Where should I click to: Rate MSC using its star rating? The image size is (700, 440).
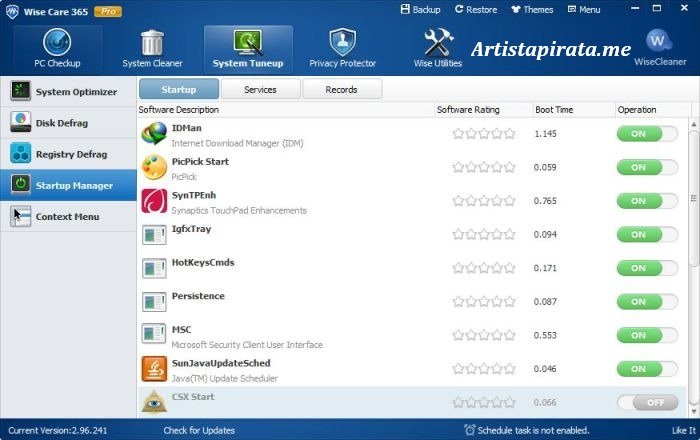[x=483, y=335]
